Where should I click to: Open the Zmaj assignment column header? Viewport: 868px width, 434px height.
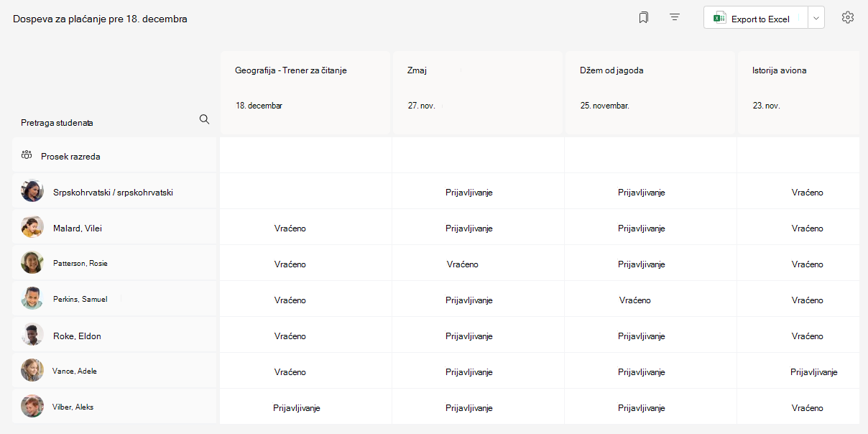tap(478, 92)
